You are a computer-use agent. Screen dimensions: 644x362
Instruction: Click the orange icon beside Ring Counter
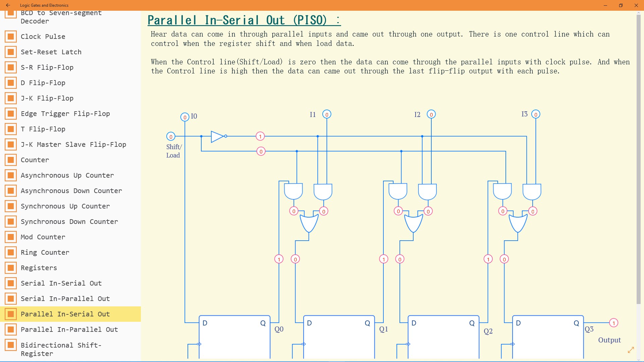coord(11,252)
